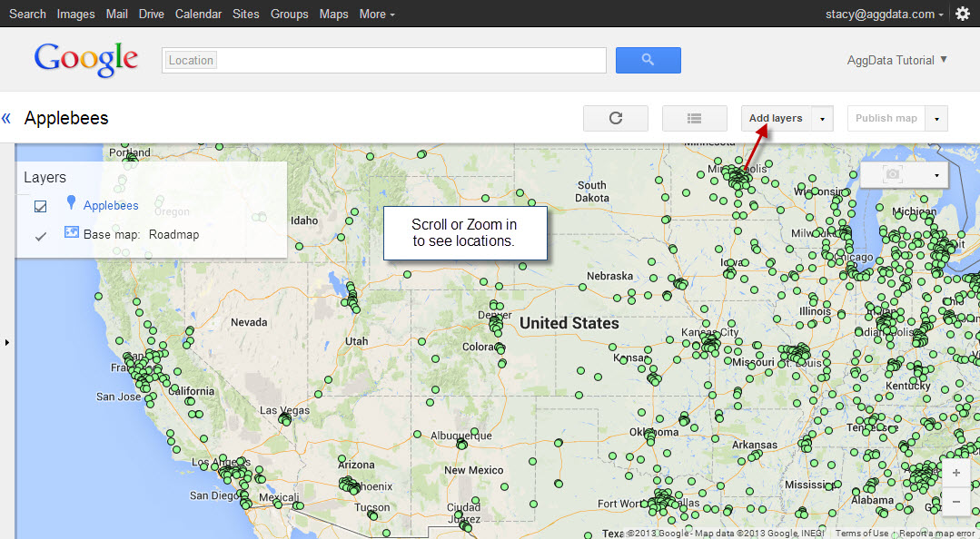Zoom in with the plus button
The width and height of the screenshot is (980, 539).
(956, 473)
